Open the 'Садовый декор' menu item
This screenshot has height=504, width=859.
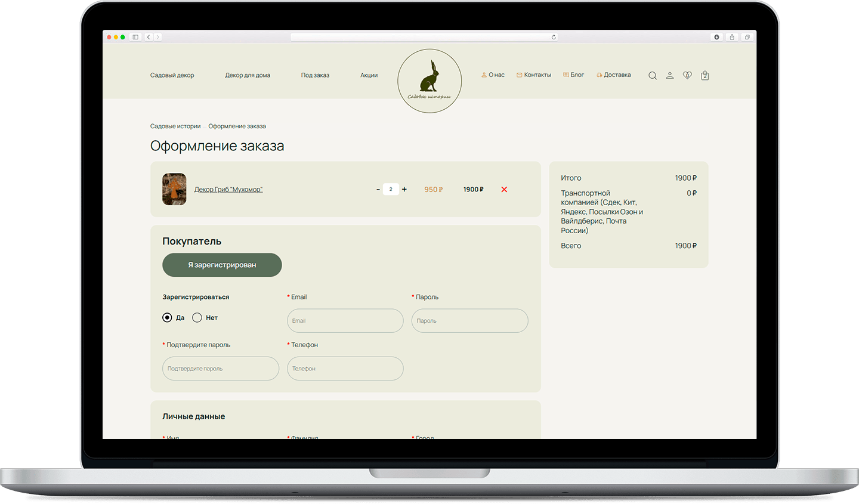172,76
